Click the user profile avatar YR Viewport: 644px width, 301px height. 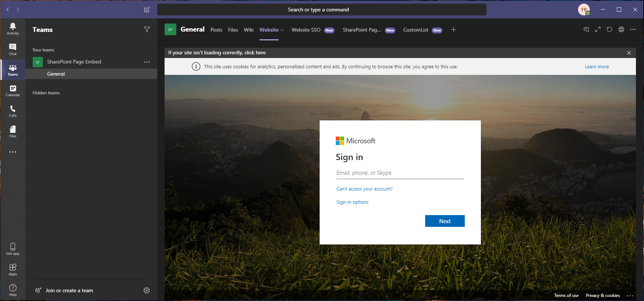tap(584, 10)
